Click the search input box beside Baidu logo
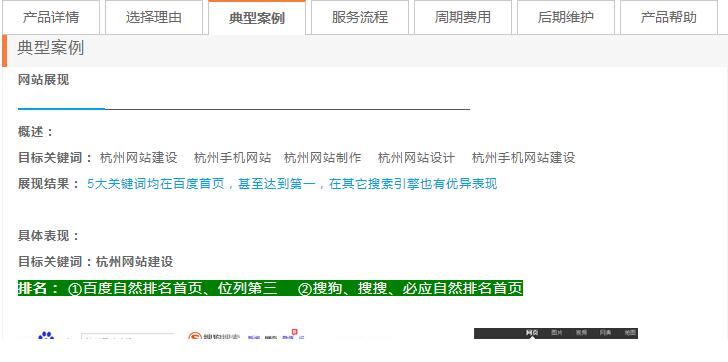 [x=128, y=336]
